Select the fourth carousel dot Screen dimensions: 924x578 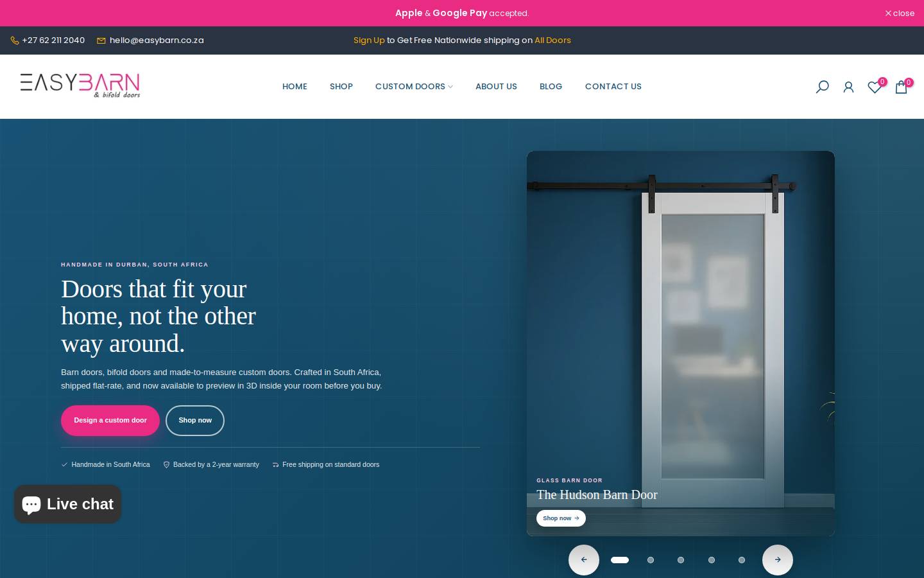711,560
